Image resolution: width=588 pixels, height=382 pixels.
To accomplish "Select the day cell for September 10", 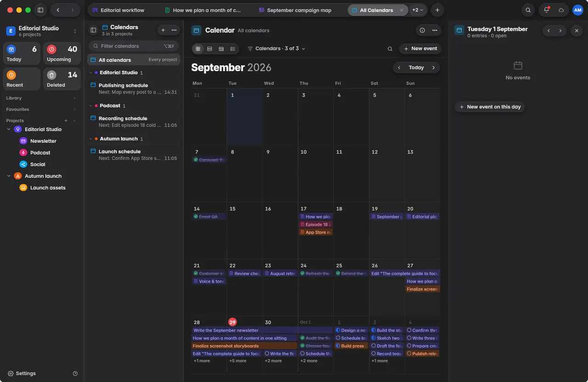I will 316,174.
